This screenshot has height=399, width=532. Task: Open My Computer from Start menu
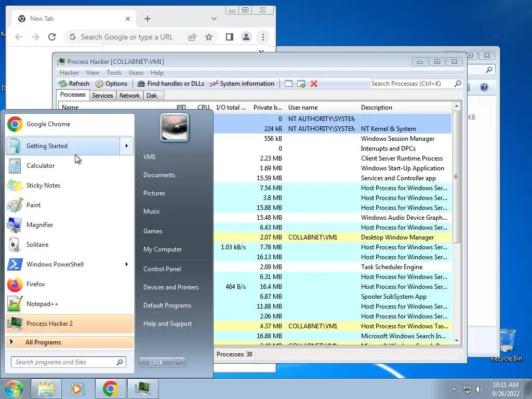(163, 249)
